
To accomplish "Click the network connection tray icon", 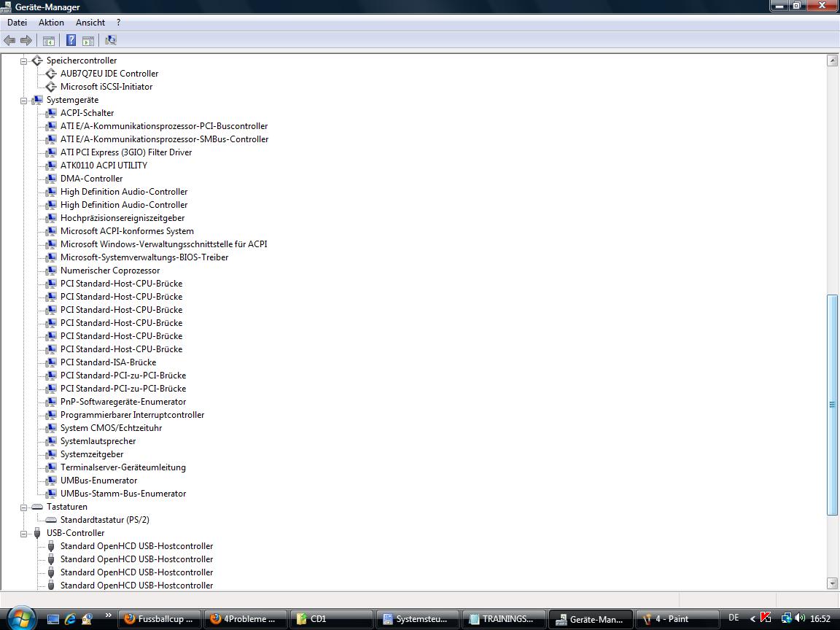I will pos(787,618).
